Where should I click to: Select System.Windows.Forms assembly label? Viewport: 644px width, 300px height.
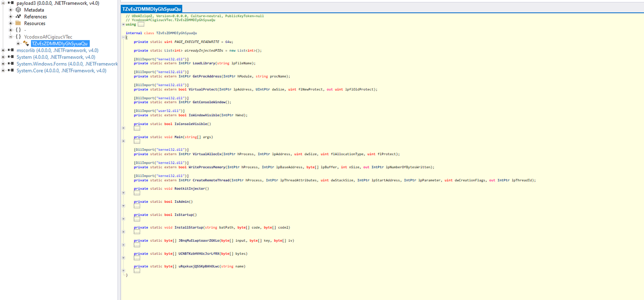(67, 64)
